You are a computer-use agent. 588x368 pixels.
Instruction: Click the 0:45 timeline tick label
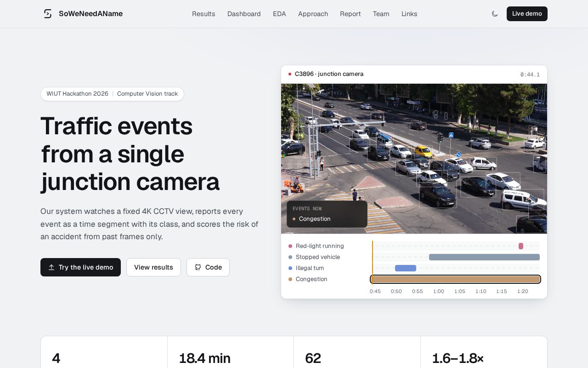[375, 292]
